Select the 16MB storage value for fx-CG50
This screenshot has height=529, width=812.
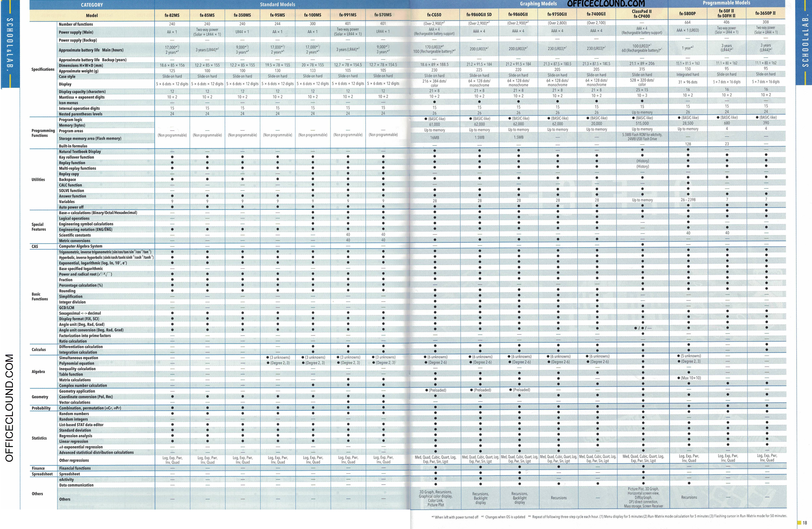(x=434, y=138)
